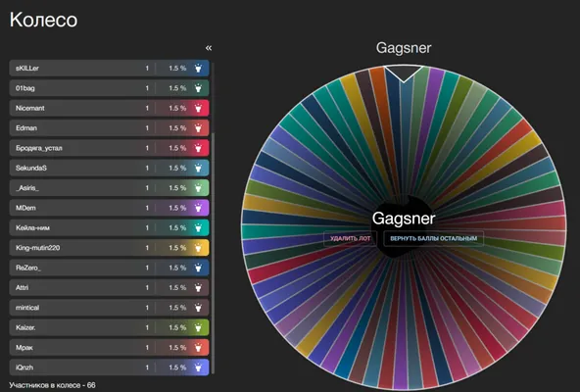Select the Бродяга_устал participant name
The width and height of the screenshot is (580, 392).
point(39,148)
